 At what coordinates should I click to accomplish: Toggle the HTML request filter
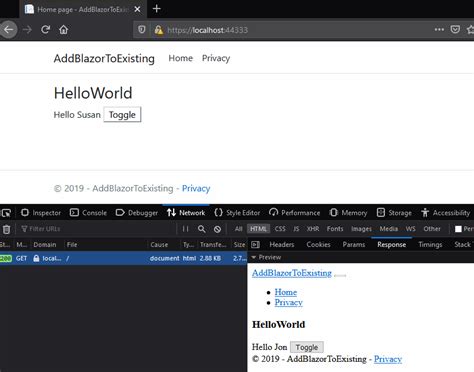tap(258, 229)
